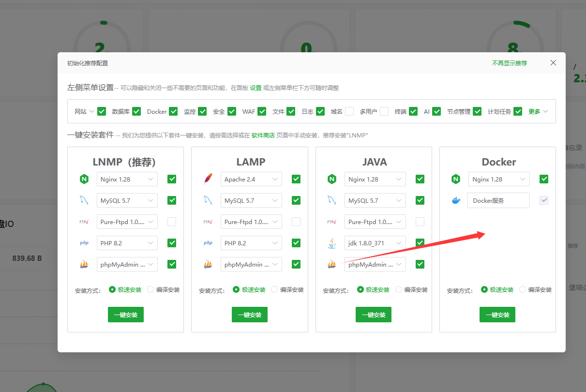The width and height of the screenshot is (586, 392).
Task: Uncheck jdk 1.8.0_371 checkbox in JAVA card
Action: click(420, 243)
